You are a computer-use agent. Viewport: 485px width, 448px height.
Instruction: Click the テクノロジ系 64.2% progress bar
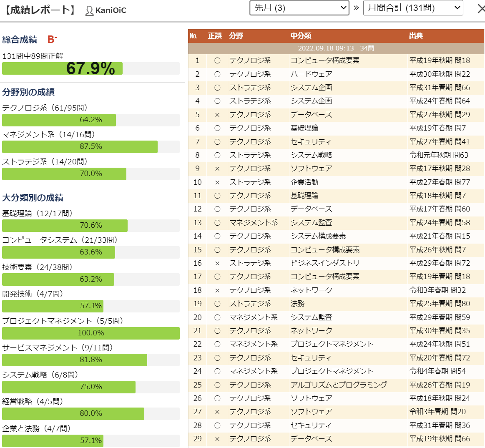(91, 120)
